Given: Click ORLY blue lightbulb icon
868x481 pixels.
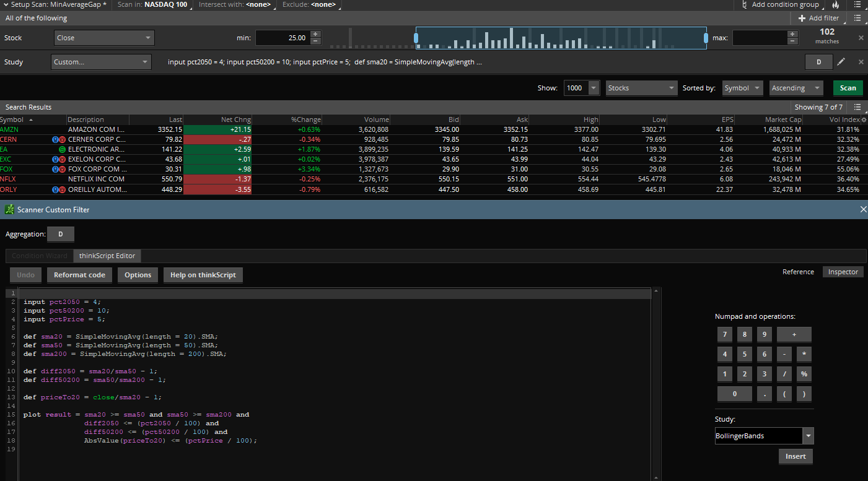Looking at the screenshot, I should [x=55, y=189].
